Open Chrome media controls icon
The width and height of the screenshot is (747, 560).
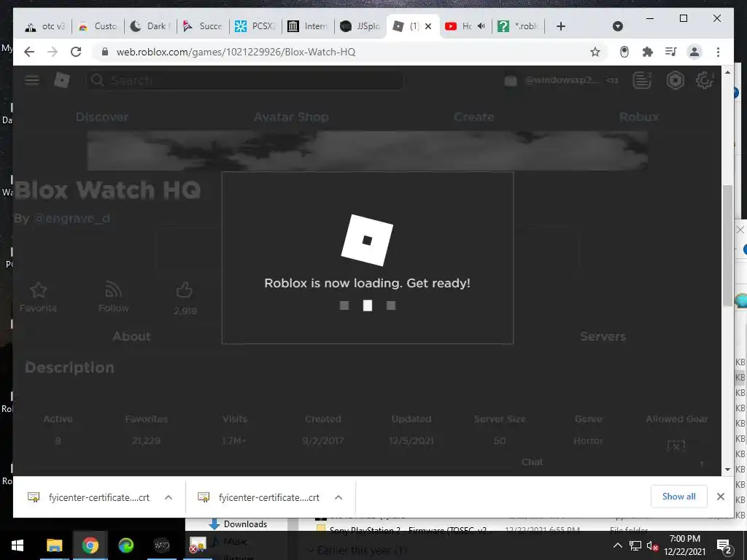point(671,52)
